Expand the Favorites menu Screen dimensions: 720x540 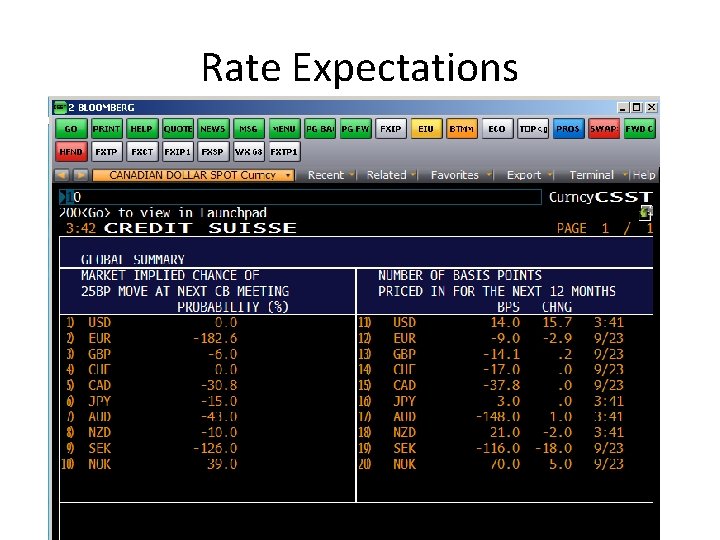[x=461, y=175]
